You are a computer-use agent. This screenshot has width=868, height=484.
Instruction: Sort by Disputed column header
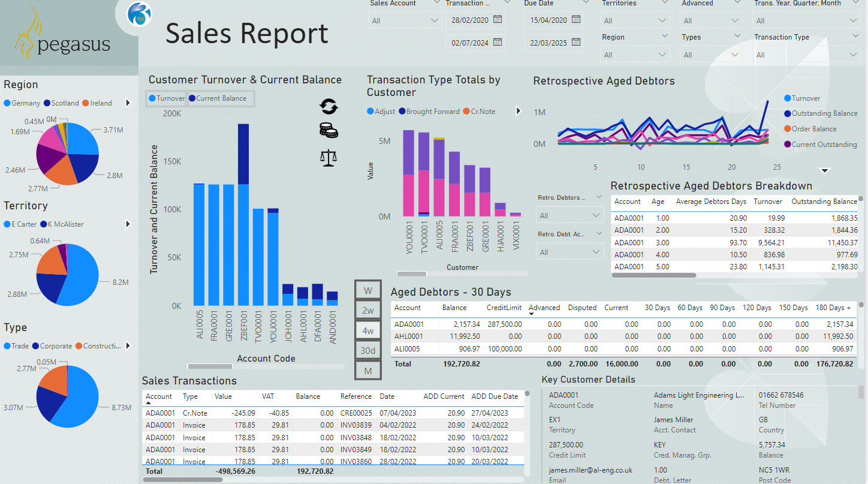(x=582, y=308)
